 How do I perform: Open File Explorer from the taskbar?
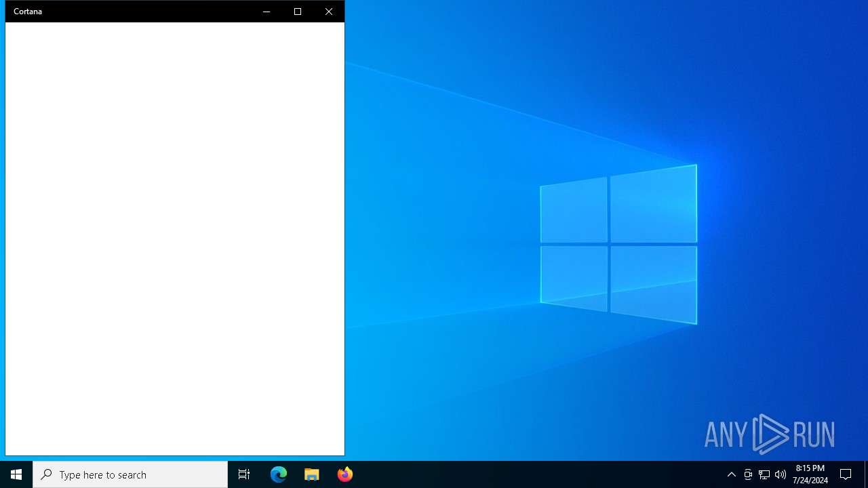(311, 474)
